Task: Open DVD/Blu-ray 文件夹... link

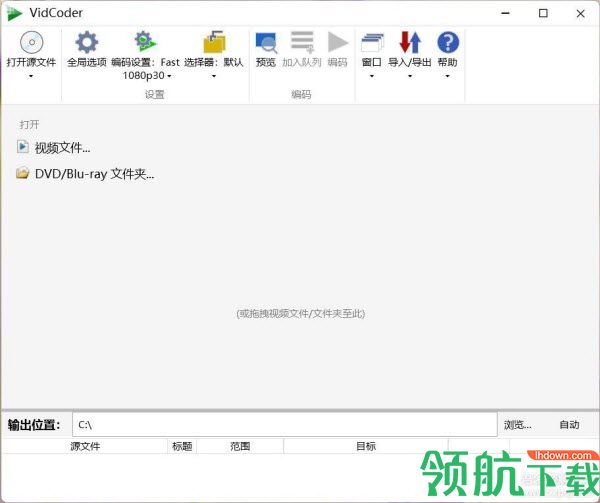Action: click(95, 174)
